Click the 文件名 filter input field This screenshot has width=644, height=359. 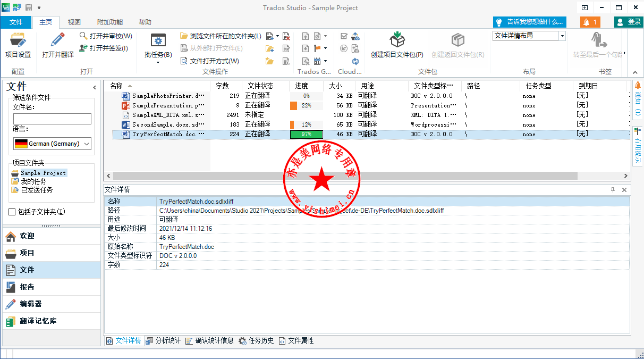pyautogui.click(x=52, y=119)
